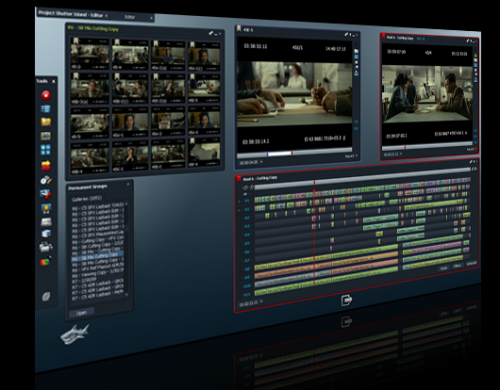Select the second Editor tab at top

(x=130, y=17)
